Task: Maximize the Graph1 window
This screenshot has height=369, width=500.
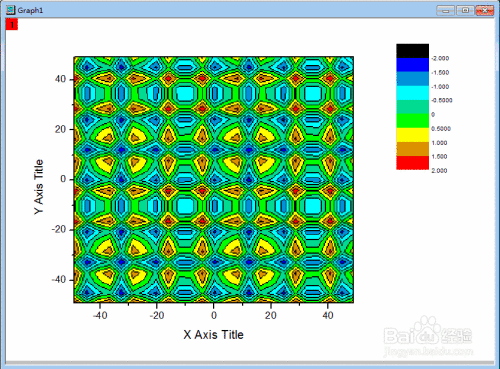Action: coord(465,11)
